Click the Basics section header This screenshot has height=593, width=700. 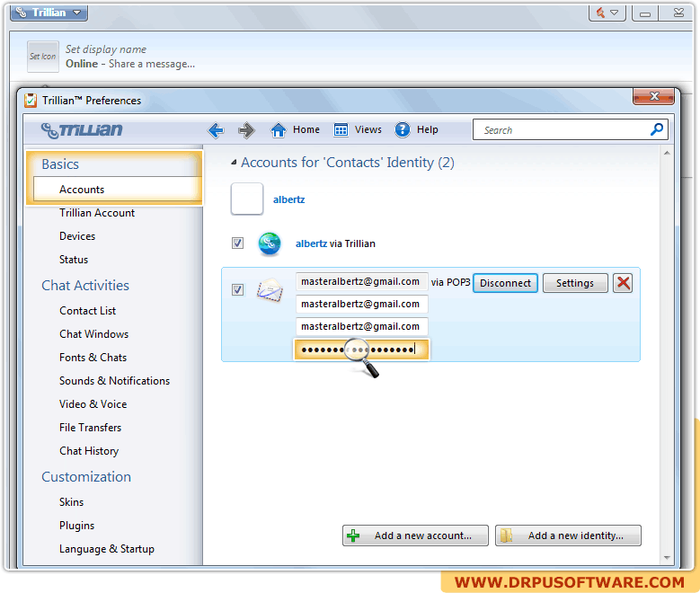60,164
